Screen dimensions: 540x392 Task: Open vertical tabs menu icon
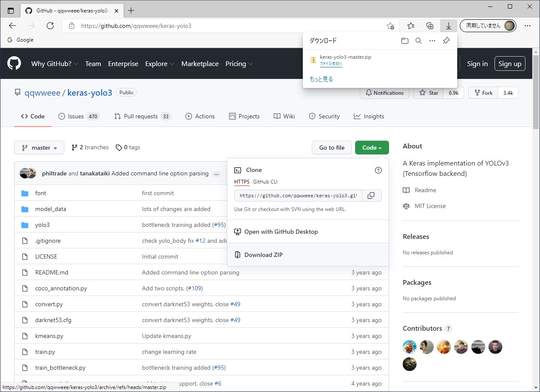click(11, 11)
